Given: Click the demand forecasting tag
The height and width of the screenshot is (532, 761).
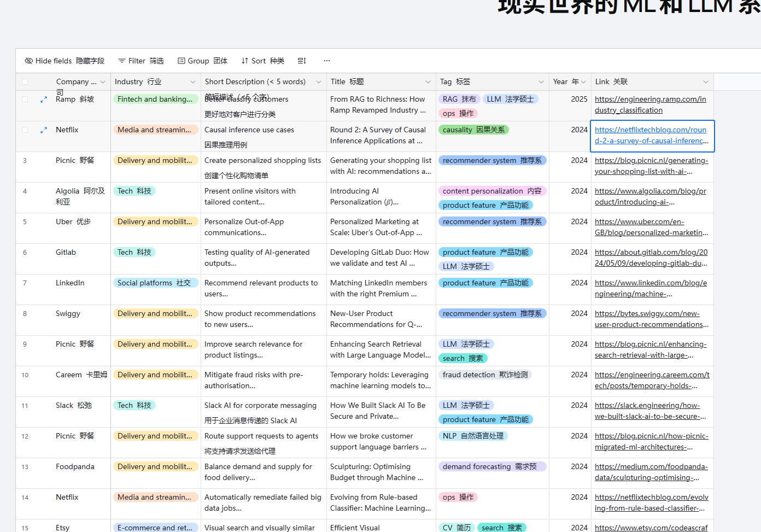Looking at the screenshot, I should click(492, 466).
